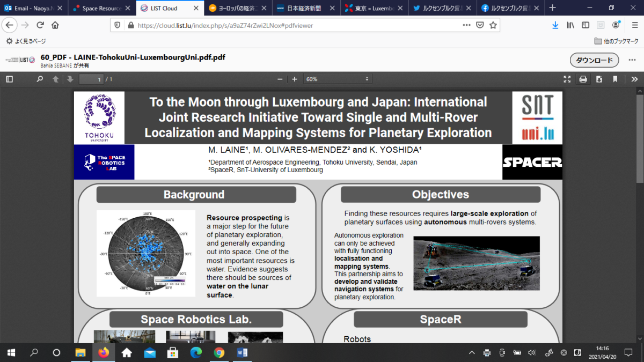Viewport: 644px width, 362px height.
Task: Open a new browser tab
Action: 552,8
